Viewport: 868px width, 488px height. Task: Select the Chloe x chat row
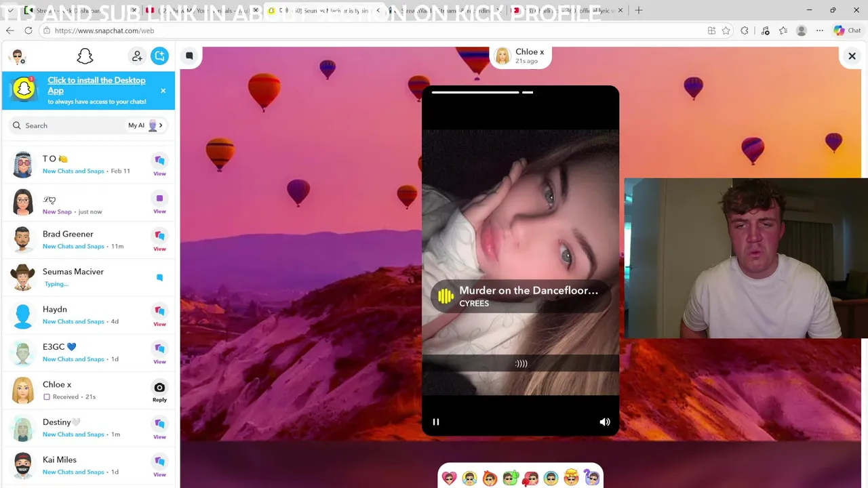(88, 390)
